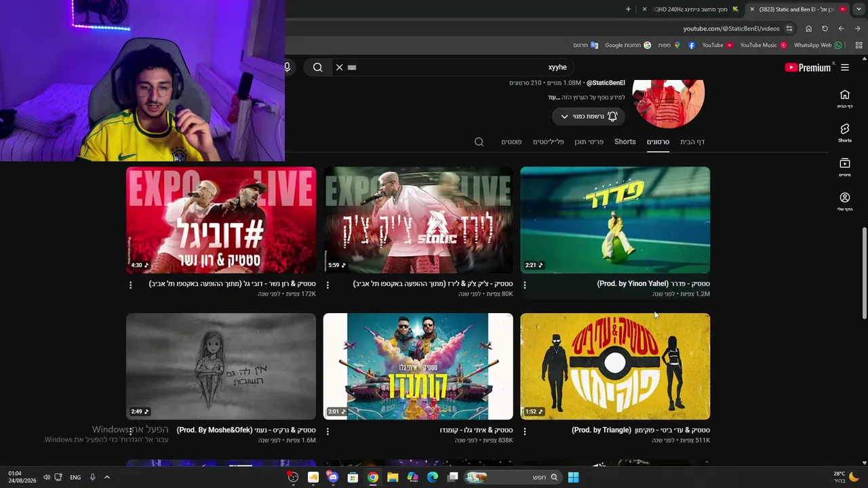Switch to the פלייליסטים playlists tab
868x488 pixels.
pyautogui.click(x=549, y=142)
